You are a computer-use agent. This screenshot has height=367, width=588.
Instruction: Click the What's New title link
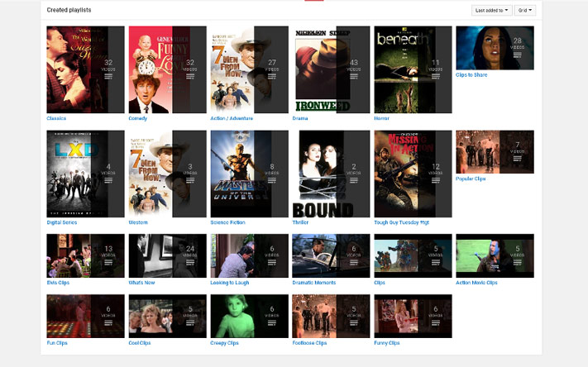141,283
